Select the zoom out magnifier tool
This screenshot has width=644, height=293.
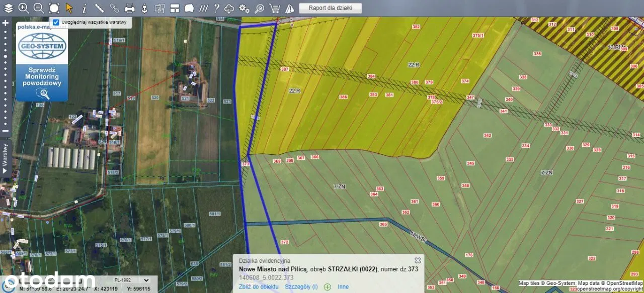tap(38, 8)
